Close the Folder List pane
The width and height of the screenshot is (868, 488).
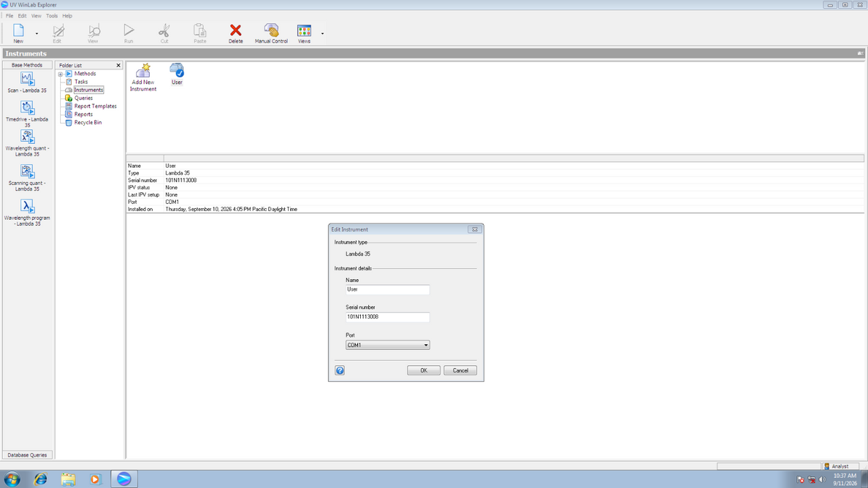[x=119, y=65]
